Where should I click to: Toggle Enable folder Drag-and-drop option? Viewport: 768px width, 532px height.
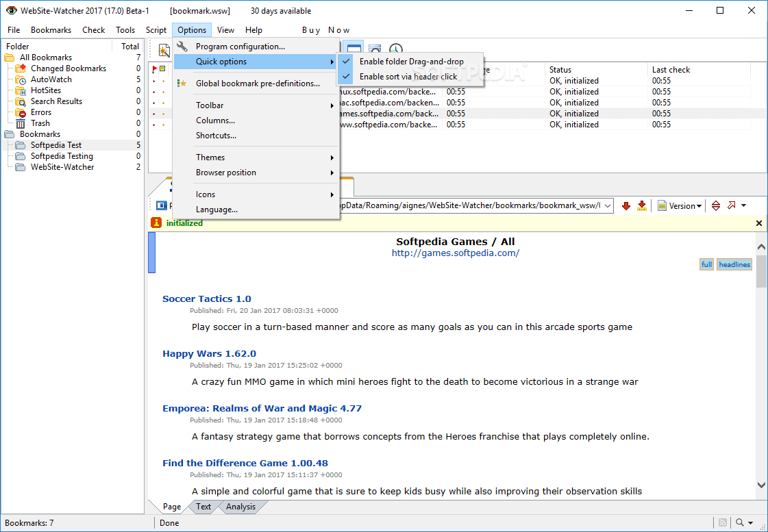coord(410,62)
